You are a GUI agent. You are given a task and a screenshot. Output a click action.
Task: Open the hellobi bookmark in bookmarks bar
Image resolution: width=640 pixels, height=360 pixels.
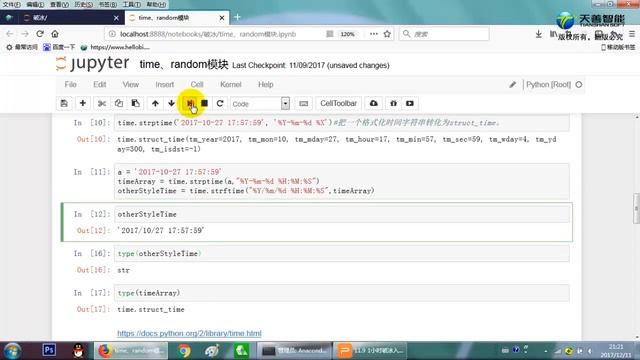point(115,47)
